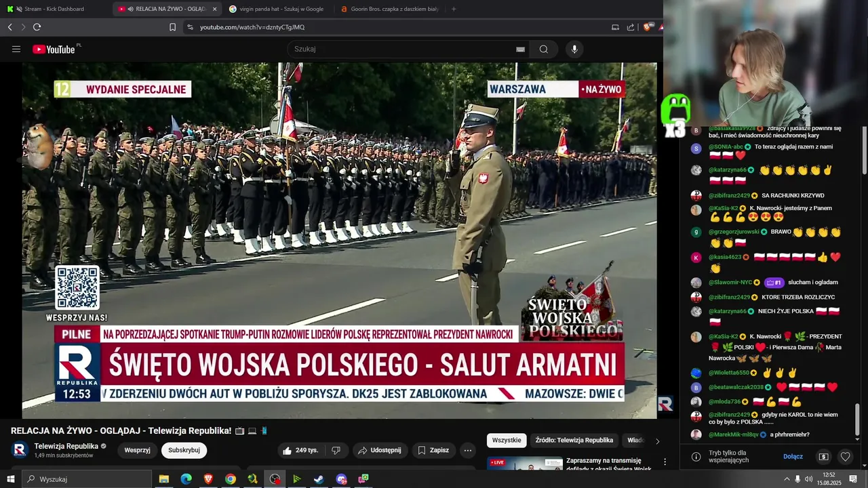Click the Wesprzyj button

tap(137, 450)
